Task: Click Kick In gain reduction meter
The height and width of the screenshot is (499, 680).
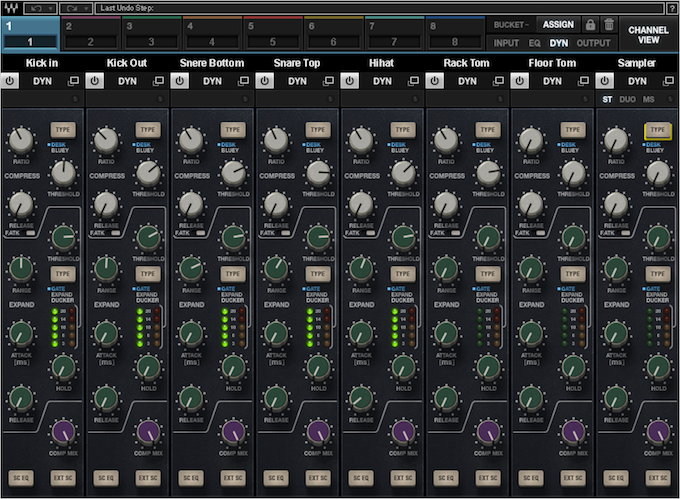Action: click(63, 327)
